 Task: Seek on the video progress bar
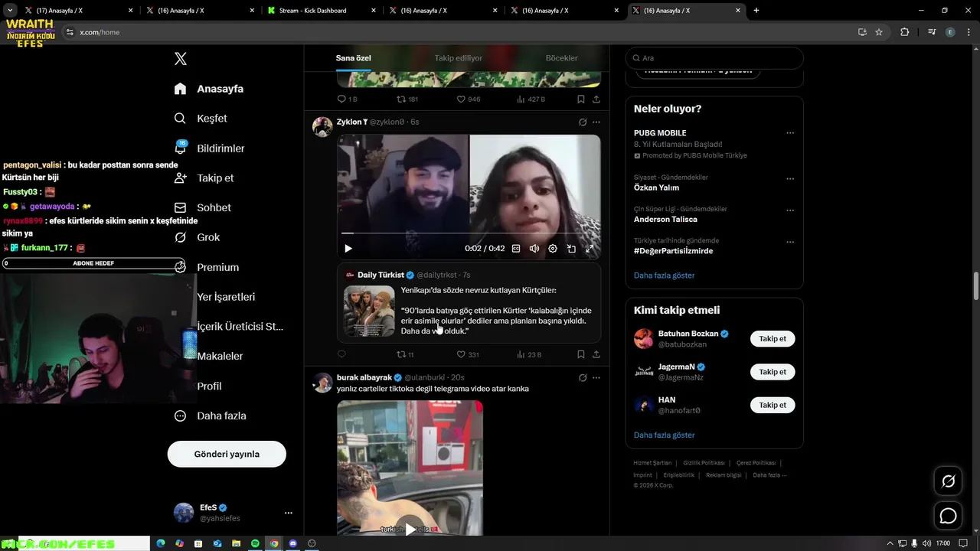tap(469, 233)
